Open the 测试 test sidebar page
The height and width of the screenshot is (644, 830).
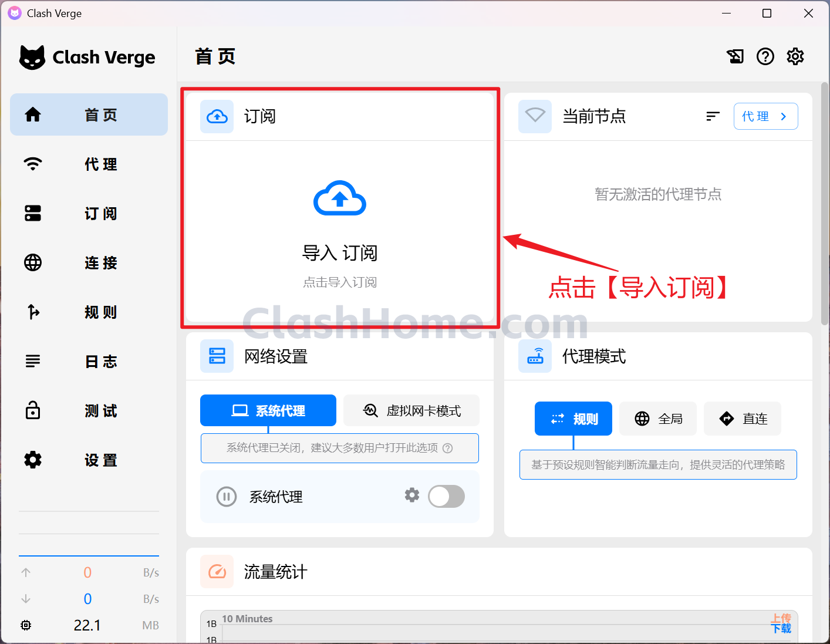pyautogui.click(x=89, y=410)
